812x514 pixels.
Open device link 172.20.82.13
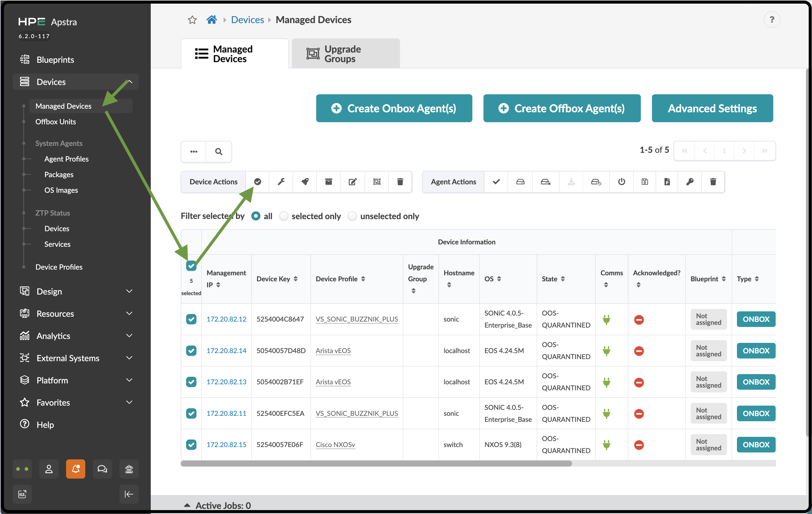click(226, 382)
